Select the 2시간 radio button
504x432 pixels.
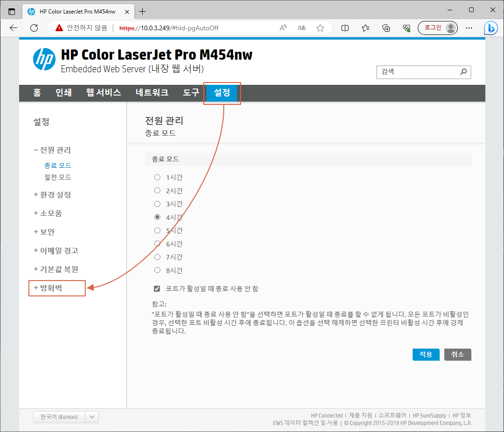point(157,191)
